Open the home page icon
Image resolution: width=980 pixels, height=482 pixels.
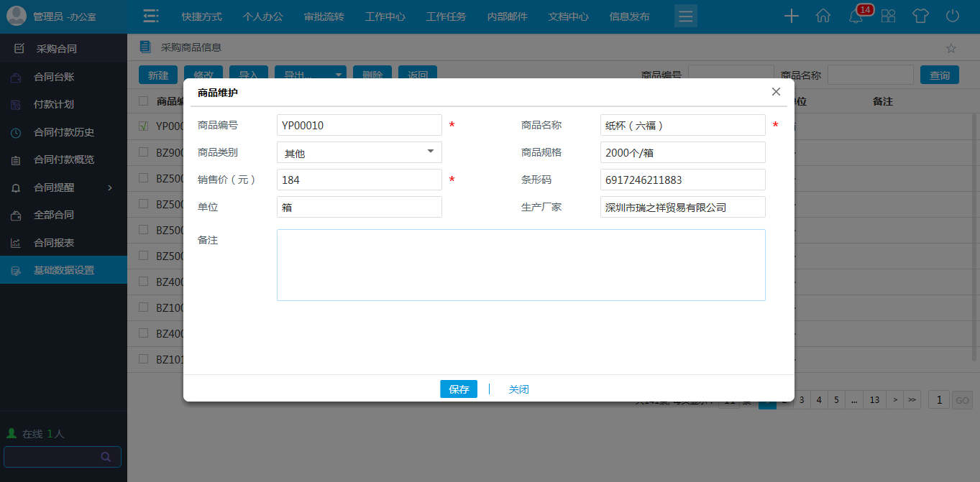pos(823,17)
